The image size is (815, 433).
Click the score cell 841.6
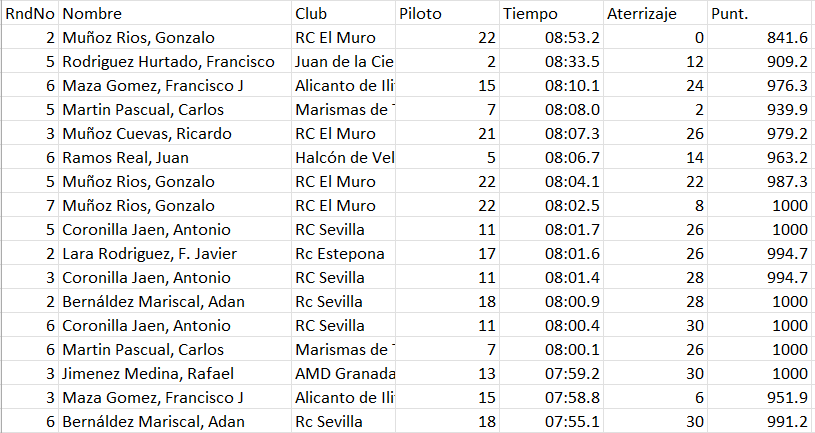point(759,38)
